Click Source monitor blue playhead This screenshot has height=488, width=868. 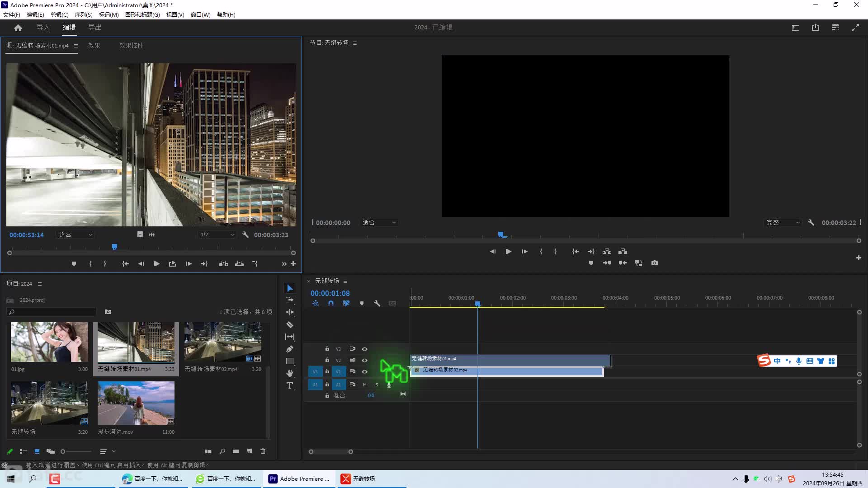pos(114,247)
